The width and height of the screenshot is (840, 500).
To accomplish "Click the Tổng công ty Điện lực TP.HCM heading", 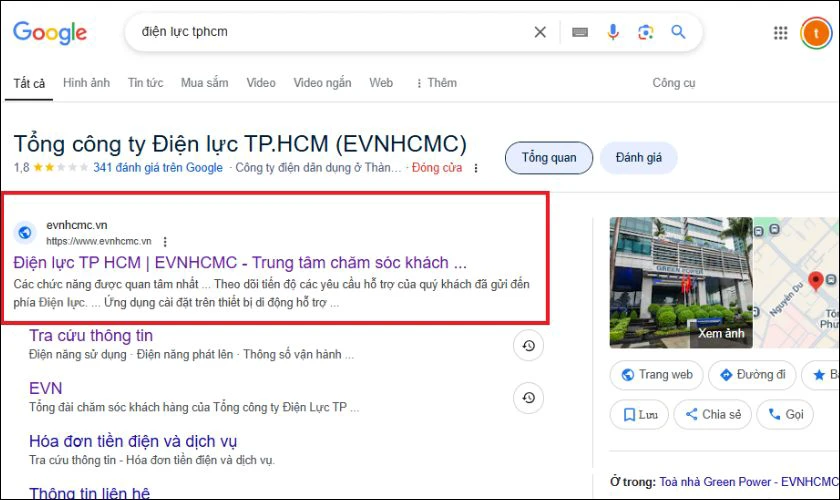I will tap(240, 144).
